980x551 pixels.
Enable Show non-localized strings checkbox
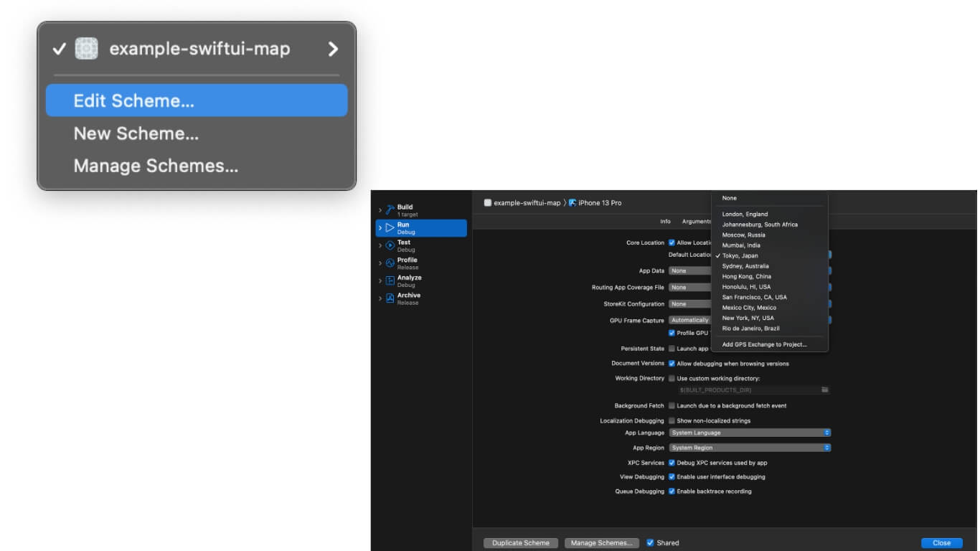point(672,421)
